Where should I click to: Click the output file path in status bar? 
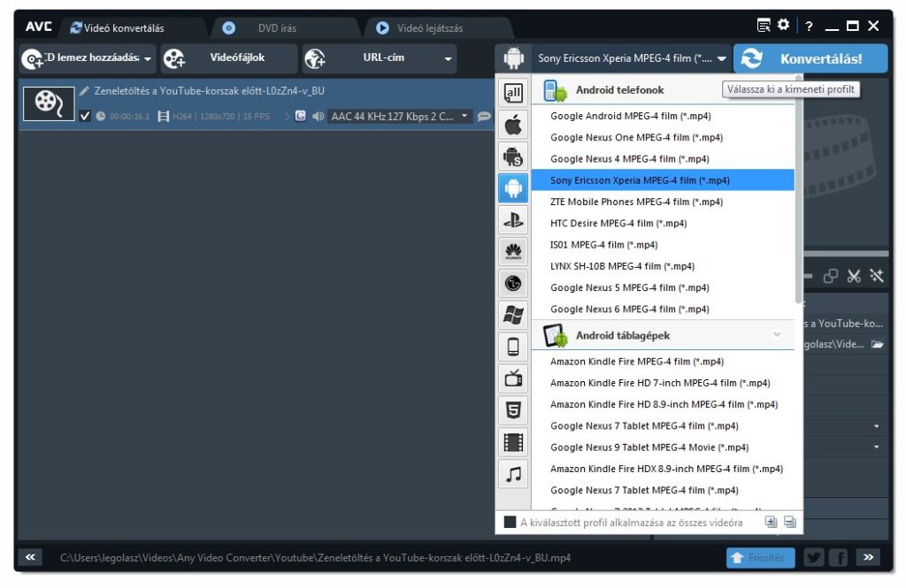click(x=315, y=557)
